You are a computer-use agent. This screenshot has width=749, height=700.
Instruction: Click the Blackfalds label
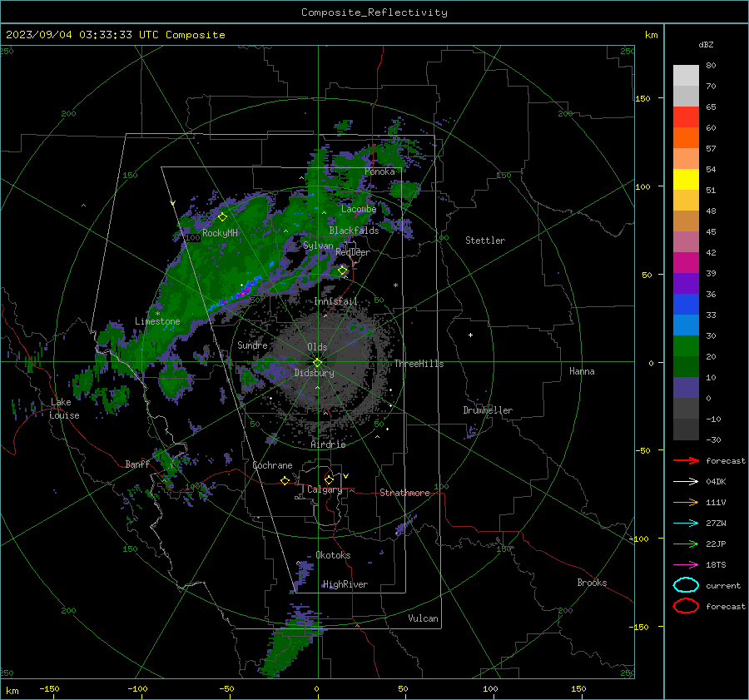tap(354, 231)
